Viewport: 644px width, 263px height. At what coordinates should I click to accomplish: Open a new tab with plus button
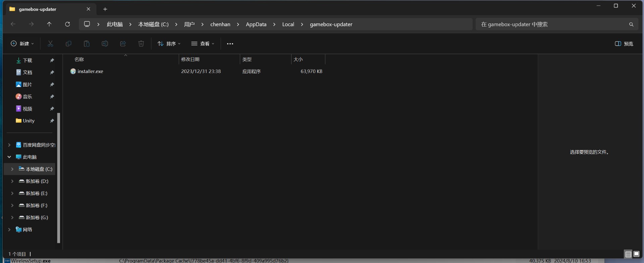tap(105, 9)
